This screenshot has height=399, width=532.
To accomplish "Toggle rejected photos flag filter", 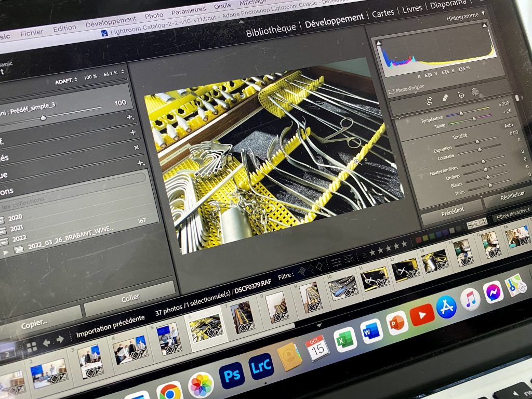I will tap(319, 267).
